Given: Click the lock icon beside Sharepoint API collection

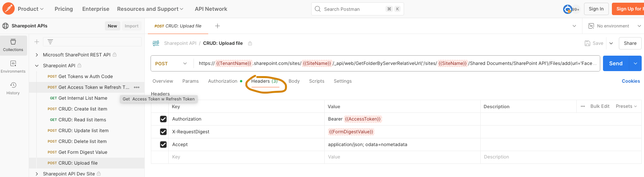Looking at the screenshot, I should tap(79, 66).
